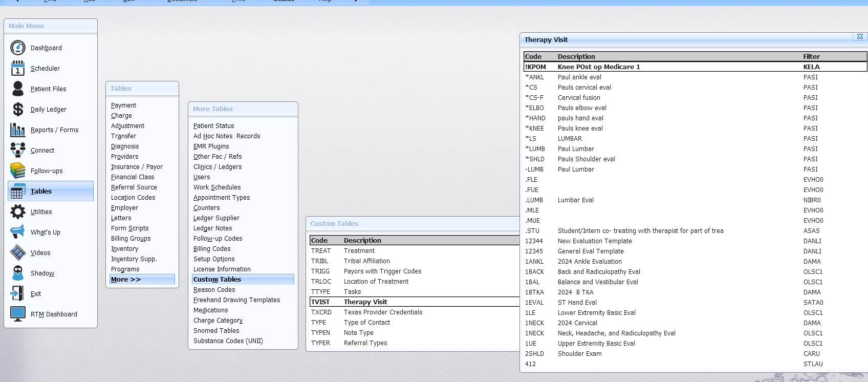Screen dimensions: 868x382
Task: Select 1BAL Balance and Vestibular Eval
Action: pos(696,282)
